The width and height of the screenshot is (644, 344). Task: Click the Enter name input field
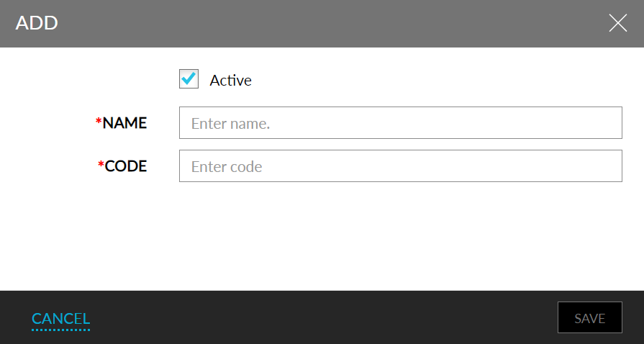(401, 123)
